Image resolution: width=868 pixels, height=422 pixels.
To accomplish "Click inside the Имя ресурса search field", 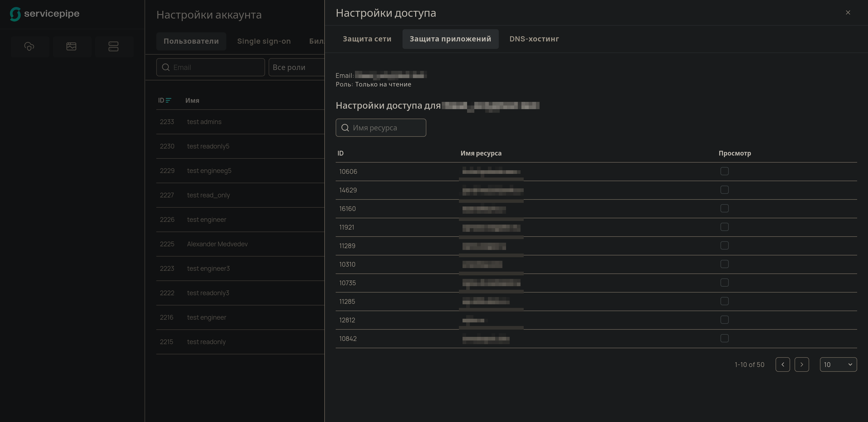I will click(x=381, y=128).
